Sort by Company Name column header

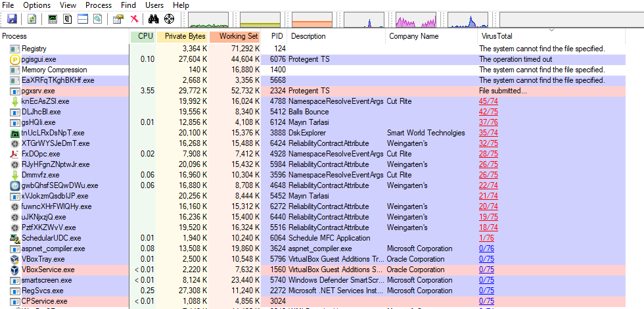(x=432, y=36)
